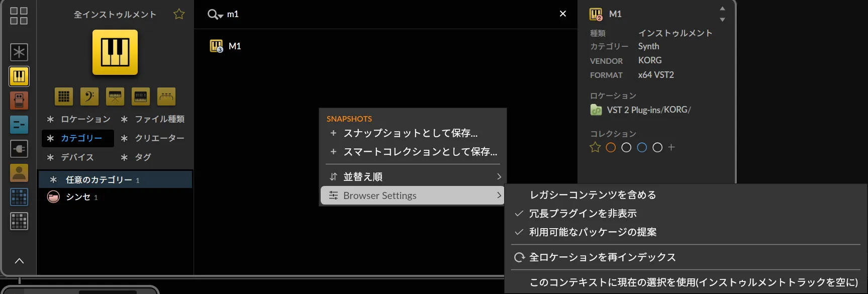Viewport: 868px width, 294px height.
Task: Click the x64 VST2 format value
Action: click(x=656, y=75)
